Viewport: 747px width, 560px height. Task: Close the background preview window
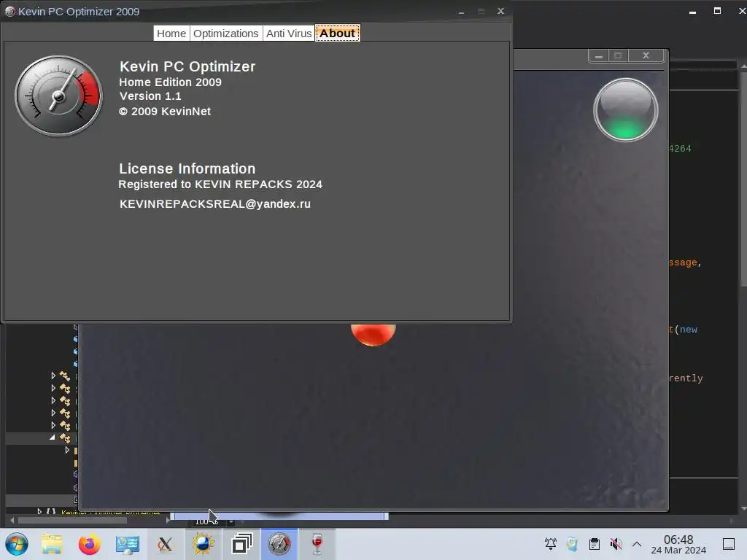tap(646, 55)
